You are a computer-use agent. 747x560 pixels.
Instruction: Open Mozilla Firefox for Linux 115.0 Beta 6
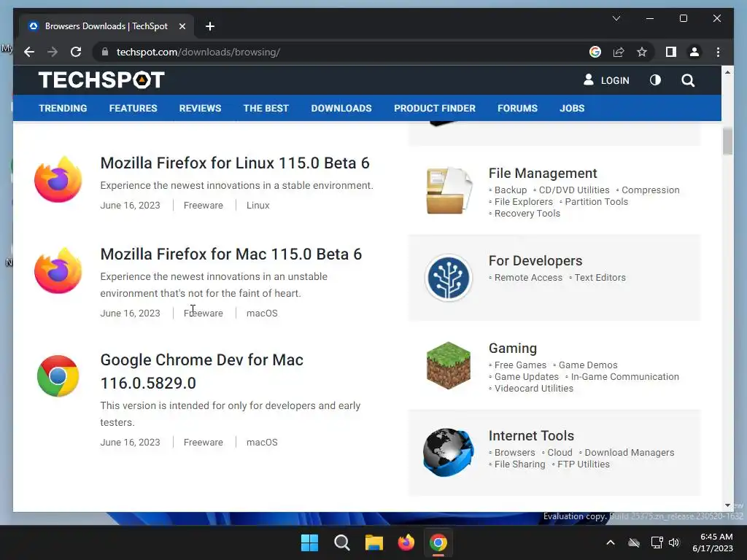coord(235,163)
